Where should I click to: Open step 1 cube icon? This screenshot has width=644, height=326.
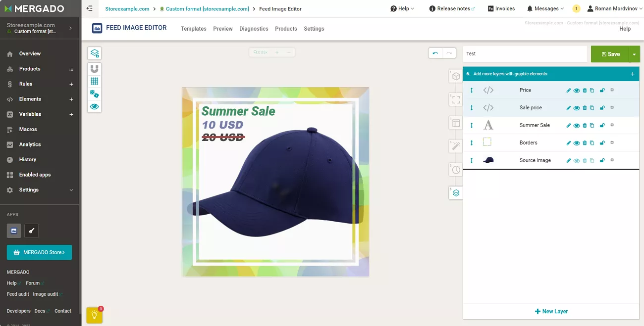point(456,76)
